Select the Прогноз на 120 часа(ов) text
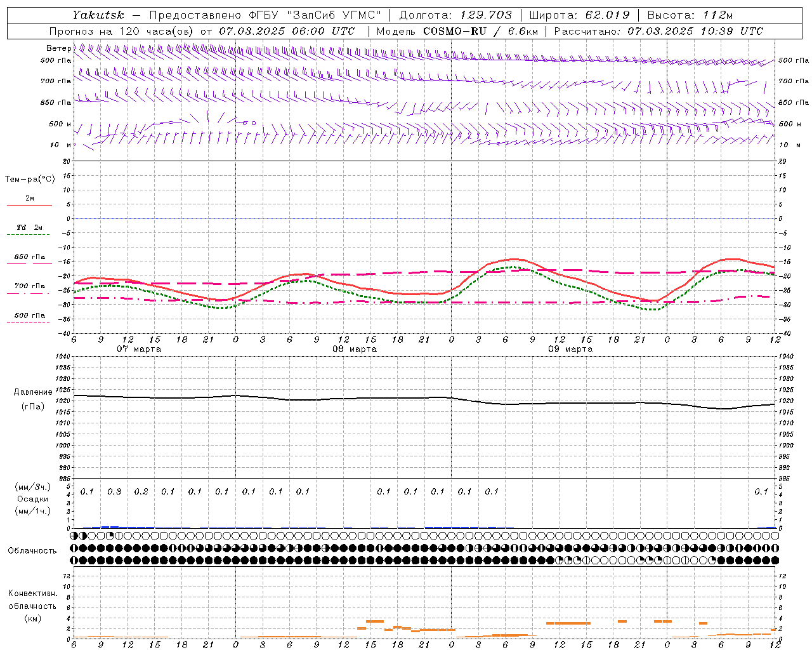The width and height of the screenshot is (812, 650). pyautogui.click(x=122, y=31)
